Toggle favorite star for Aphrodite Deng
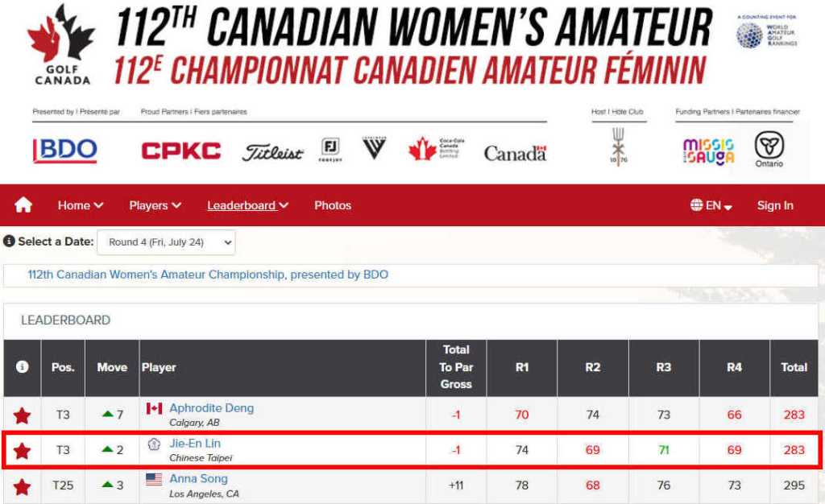This screenshot has width=825, height=504. click(22, 415)
